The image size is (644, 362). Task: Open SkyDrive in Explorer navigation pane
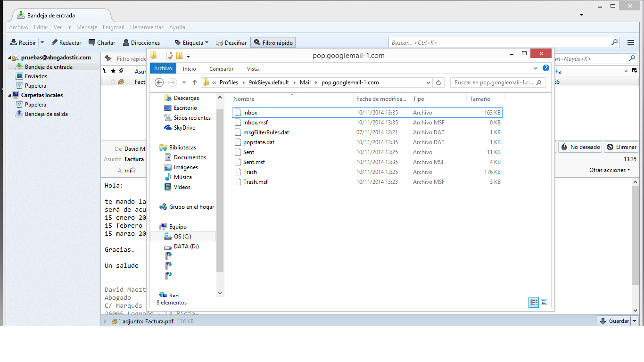click(x=184, y=128)
